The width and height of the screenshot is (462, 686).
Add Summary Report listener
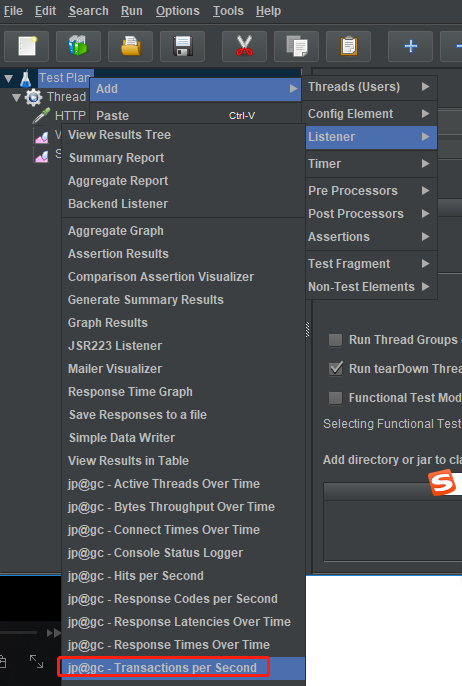[183, 158]
